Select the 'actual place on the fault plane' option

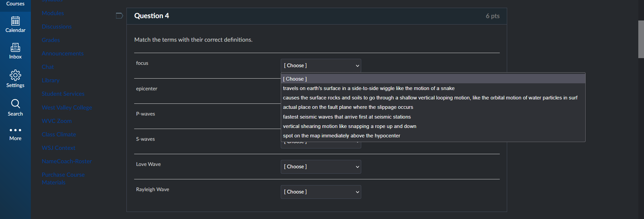tap(348, 107)
